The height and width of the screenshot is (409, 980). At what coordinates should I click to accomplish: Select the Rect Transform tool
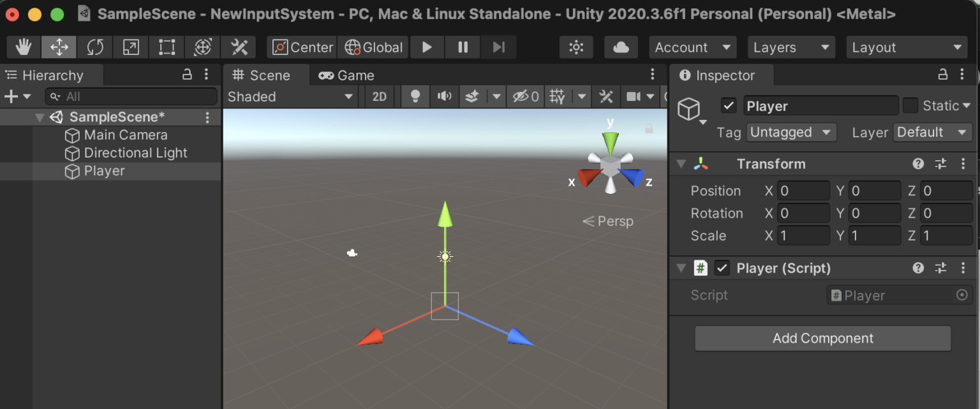[165, 47]
